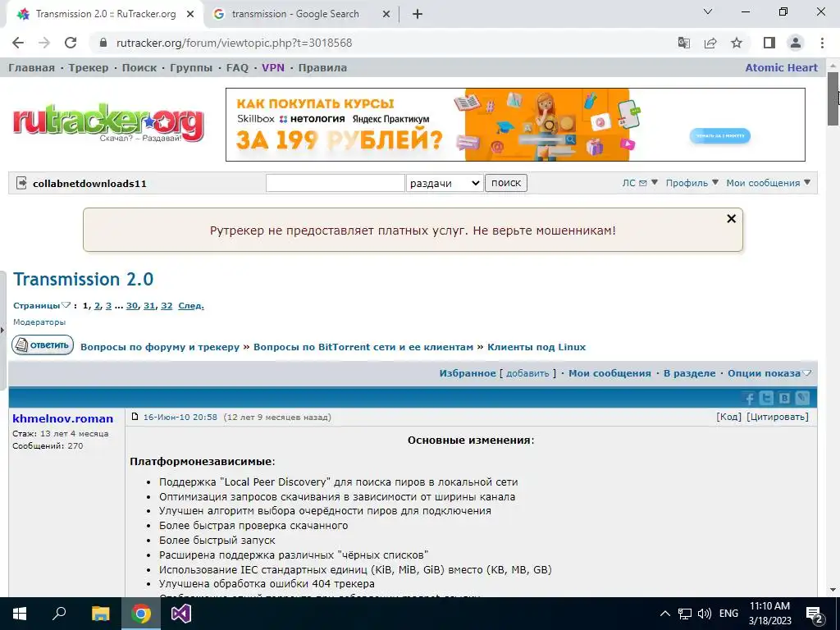Reload the RuTracker page
The height and width of the screenshot is (630, 840).
click(x=71, y=43)
